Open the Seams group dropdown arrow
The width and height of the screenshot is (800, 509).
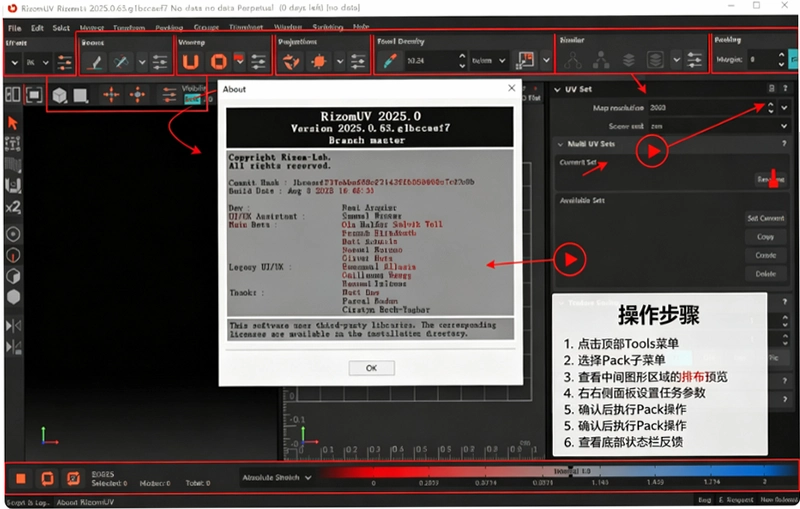point(142,62)
